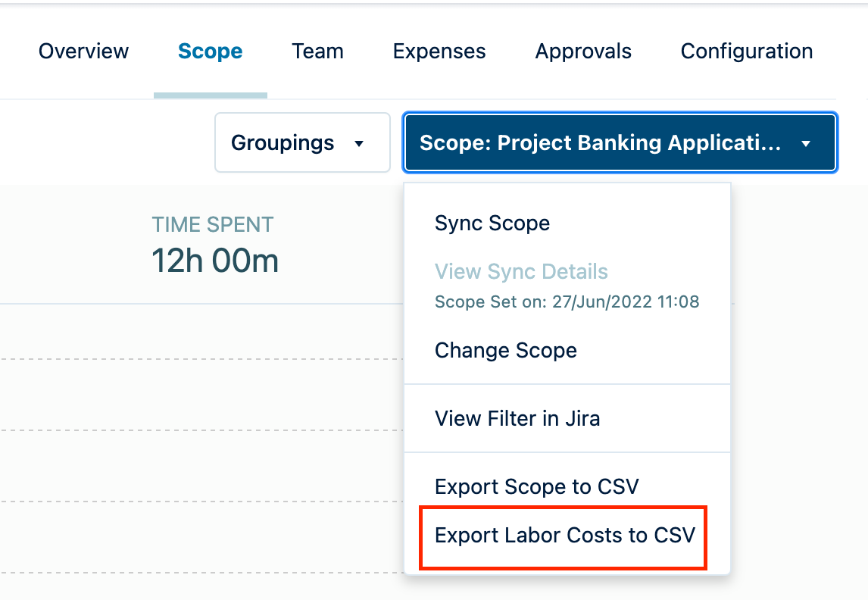
Task: Select Change Scope in the dropdown menu
Action: 506,351
